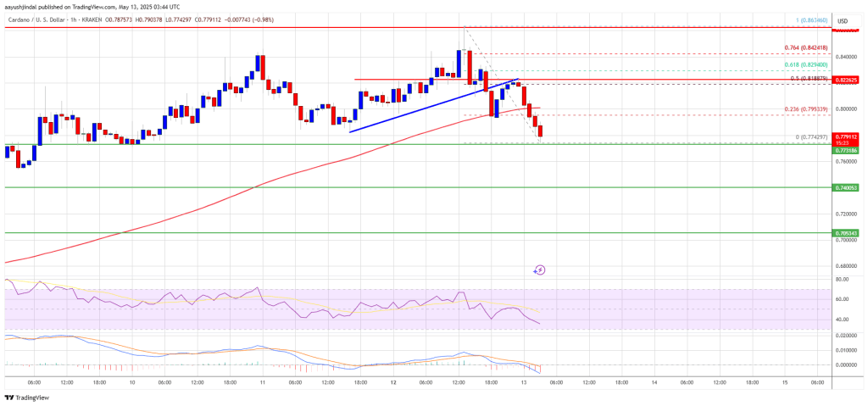
Task: Click date label 11 on time axis
Action: click(x=263, y=382)
